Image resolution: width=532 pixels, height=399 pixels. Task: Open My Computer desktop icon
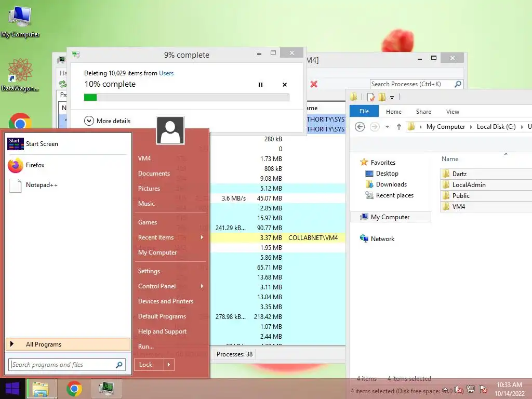pos(20,21)
